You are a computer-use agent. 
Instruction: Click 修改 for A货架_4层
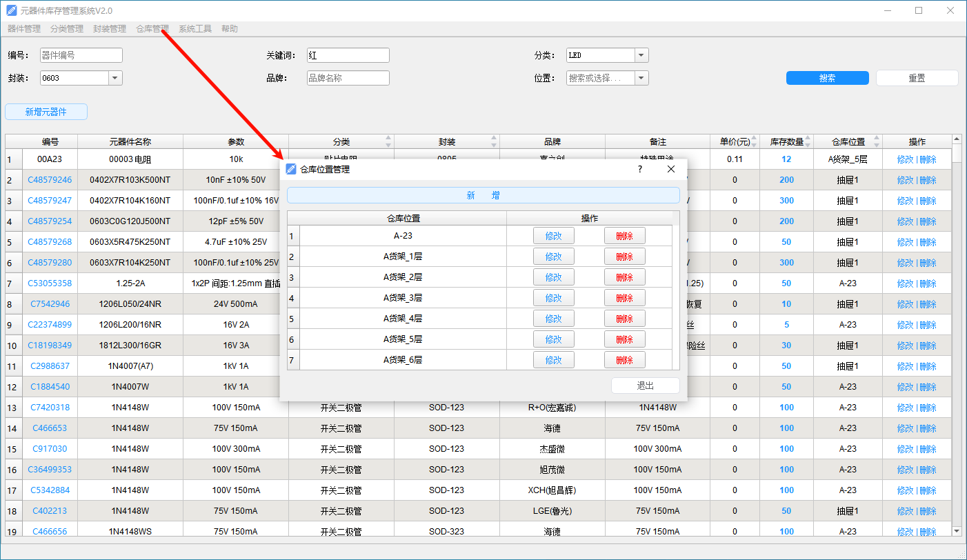pyautogui.click(x=554, y=319)
